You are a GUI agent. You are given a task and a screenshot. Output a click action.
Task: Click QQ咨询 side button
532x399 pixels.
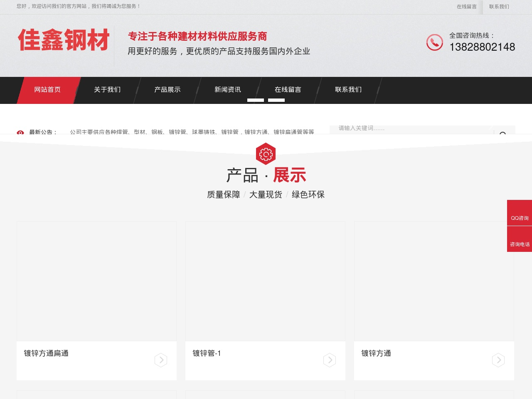[520, 213]
